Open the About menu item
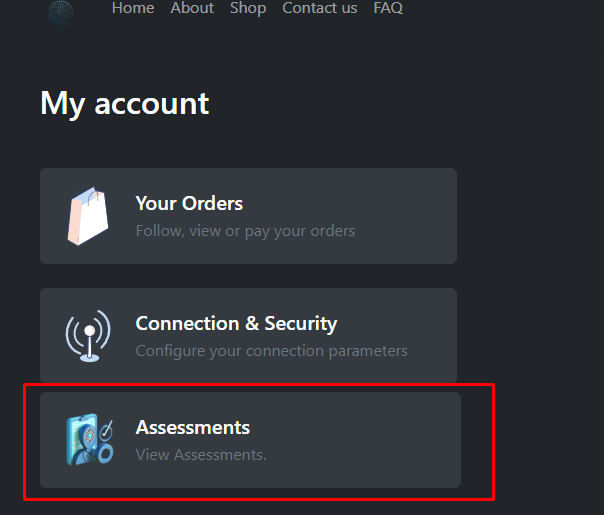604x515 pixels. 192,8
